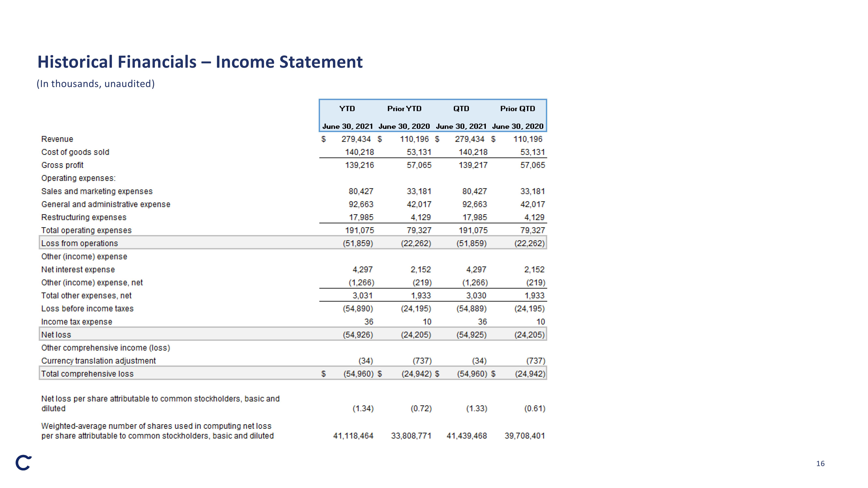This screenshot has width=868, height=488.
Task: Click the subtitle (In thousands, unaudited)
Action: click(x=96, y=84)
